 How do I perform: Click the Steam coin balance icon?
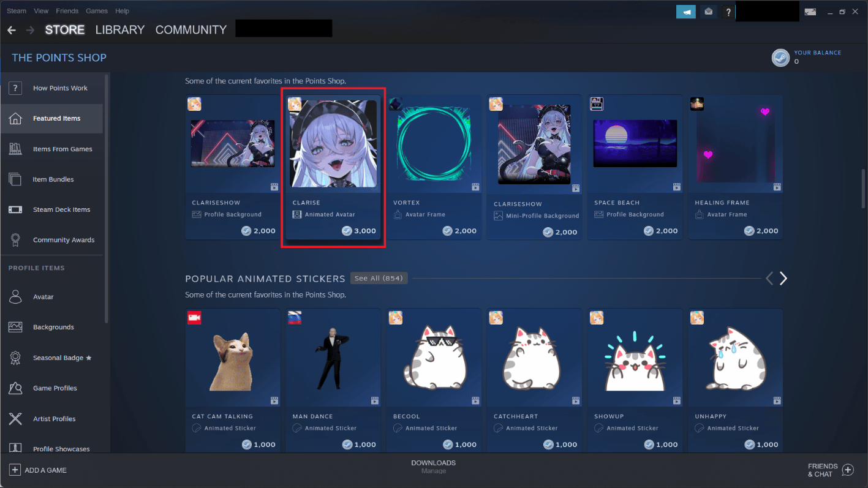pos(780,58)
